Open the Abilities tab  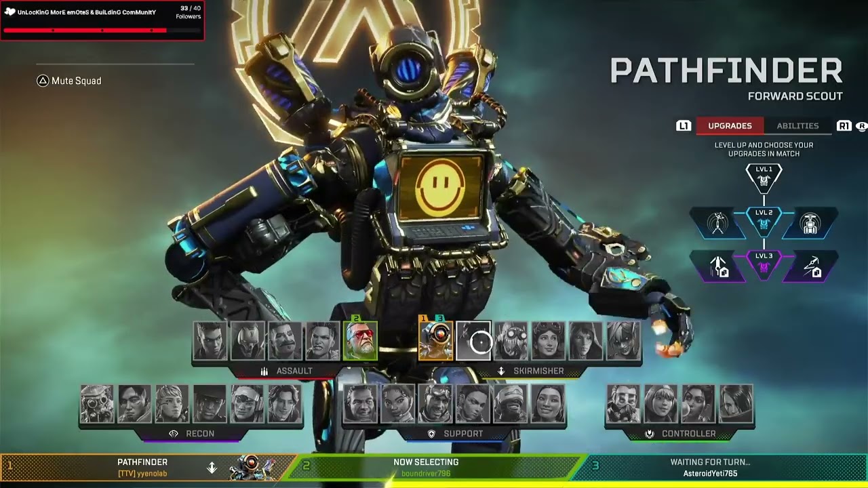797,125
